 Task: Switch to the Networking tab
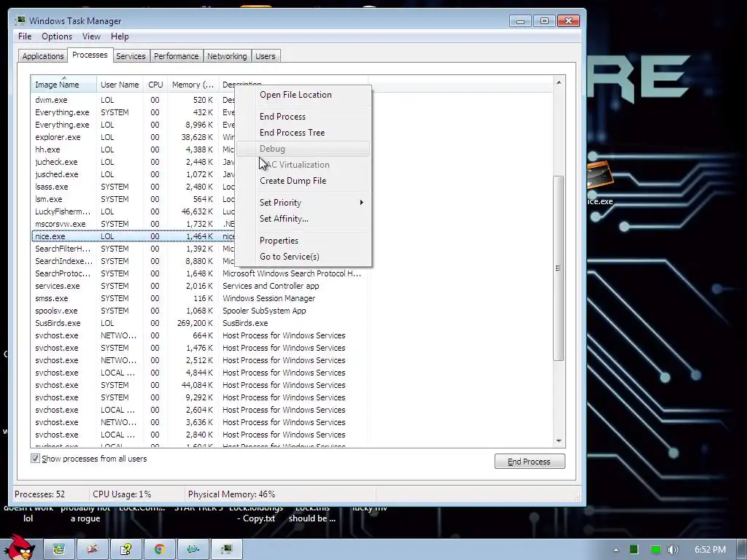coord(227,55)
